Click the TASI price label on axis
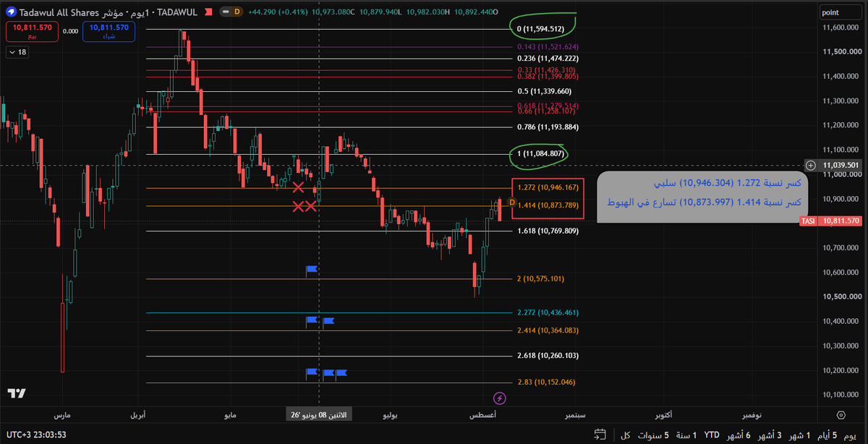The width and height of the screenshot is (868, 444). tap(831, 221)
